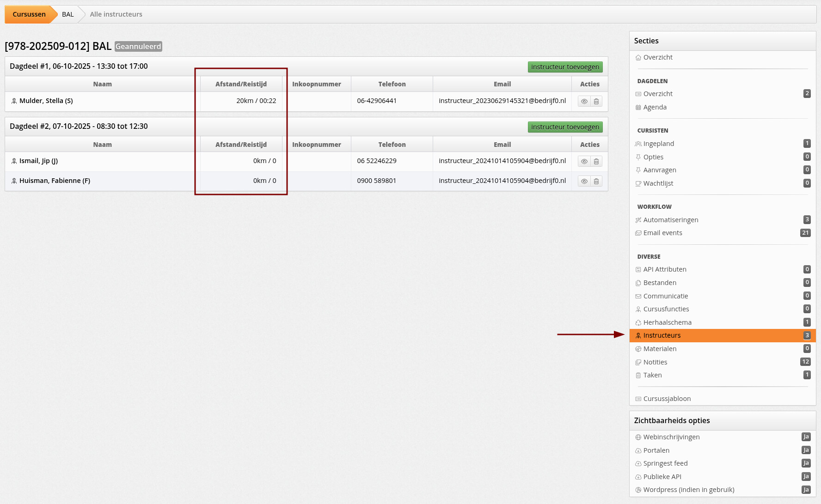Toggle Webinschrijvingen visibility Ja badge

(806, 437)
